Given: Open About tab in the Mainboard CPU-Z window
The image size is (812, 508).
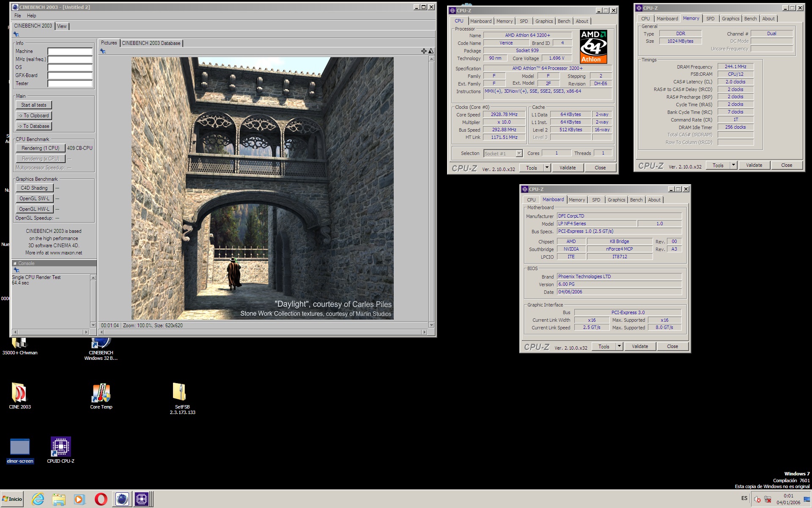Looking at the screenshot, I should 654,200.
